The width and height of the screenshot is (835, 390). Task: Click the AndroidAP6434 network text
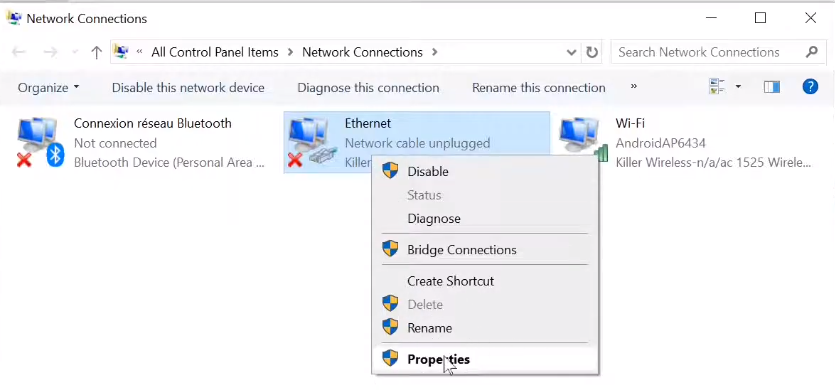pyautogui.click(x=660, y=143)
